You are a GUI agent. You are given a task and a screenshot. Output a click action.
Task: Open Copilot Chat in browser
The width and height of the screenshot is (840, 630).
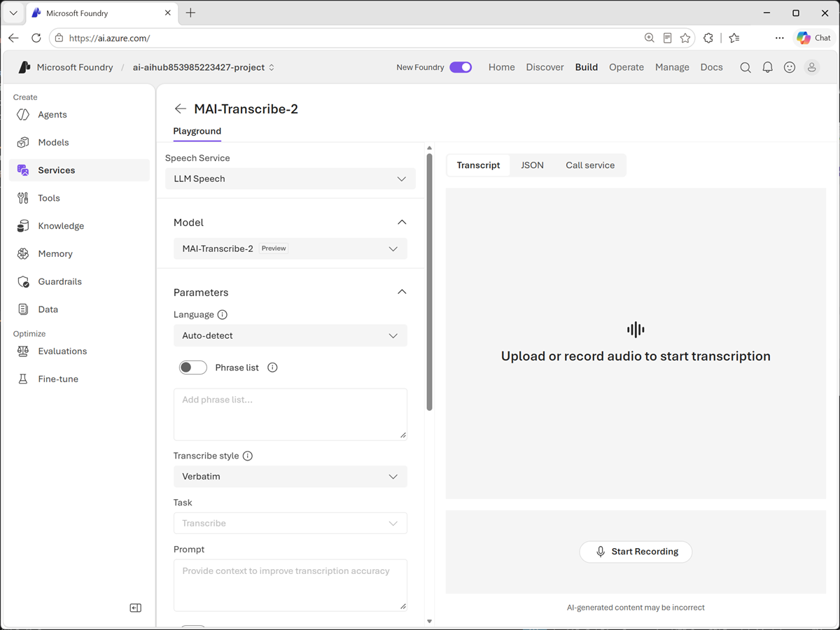(813, 38)
